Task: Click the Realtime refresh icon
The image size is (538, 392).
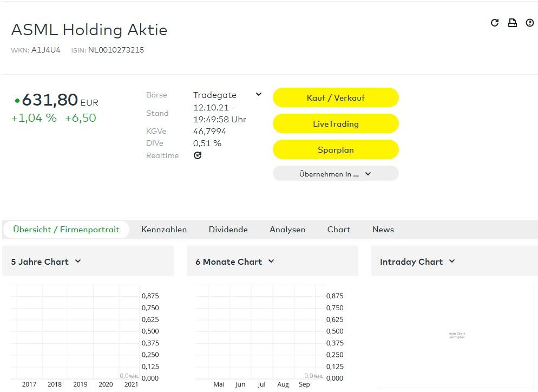Action: [x=198, y=155]
